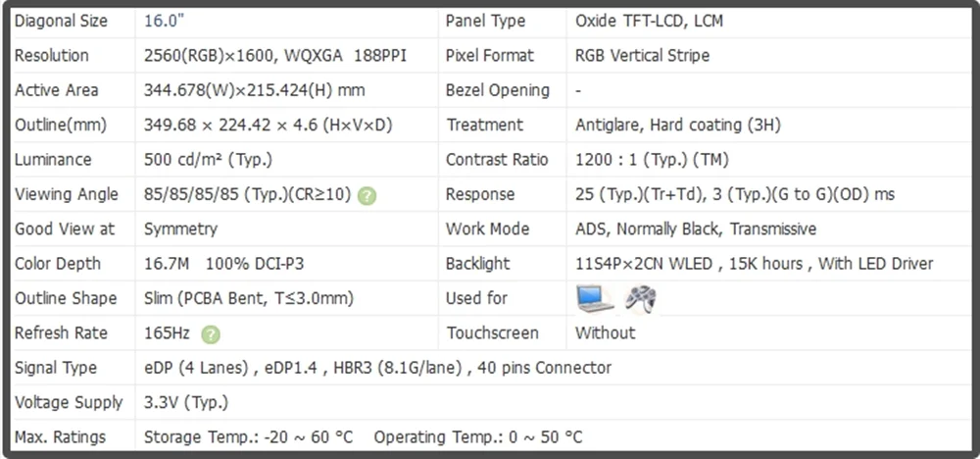The width and height of the screenshot is (980, 459).
Task: Click the game controller icon
Action: pos(640,298)
